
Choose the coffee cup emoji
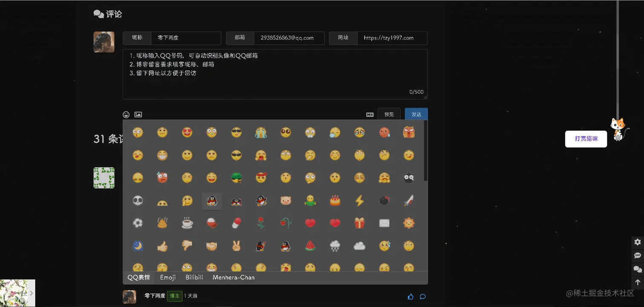point(187,223)
